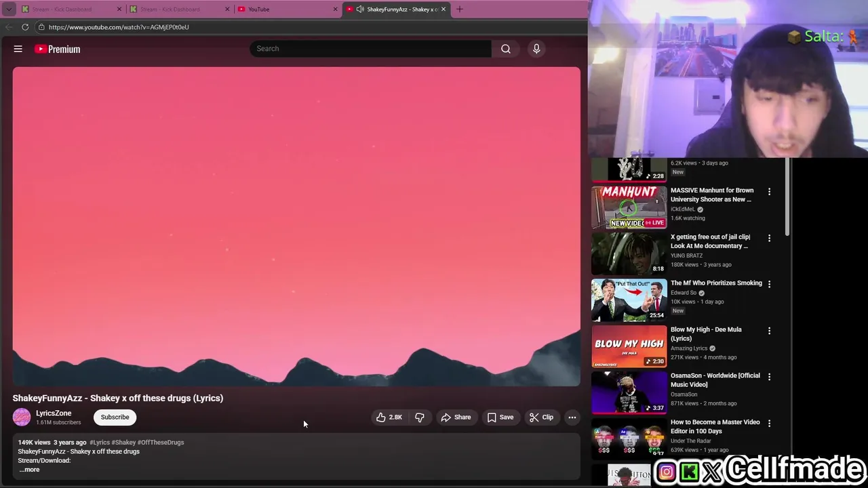
Task: Click the video player to pause
Action: tap(296, 226)
